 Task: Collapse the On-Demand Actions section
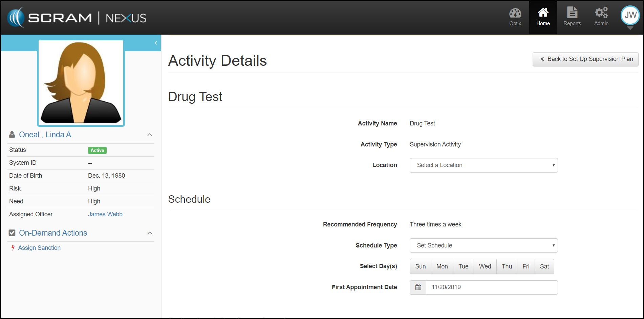pyautogui.click(x=150, y=233)
